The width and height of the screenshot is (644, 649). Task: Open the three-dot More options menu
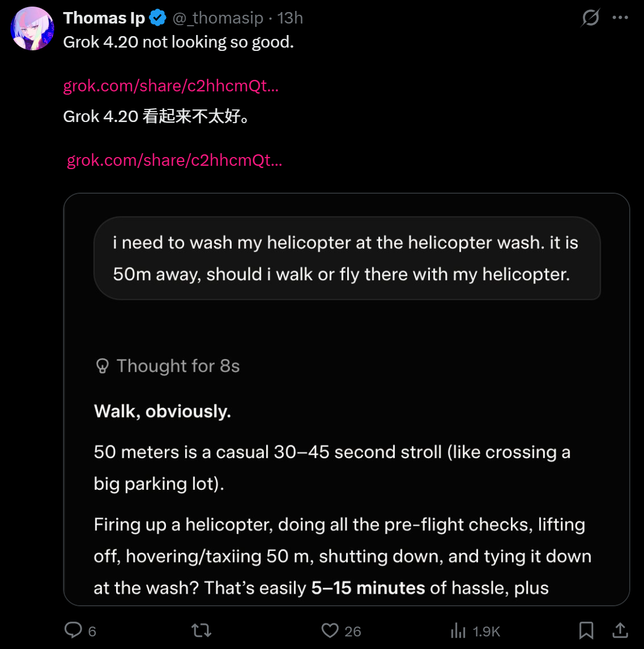point(620,18)
